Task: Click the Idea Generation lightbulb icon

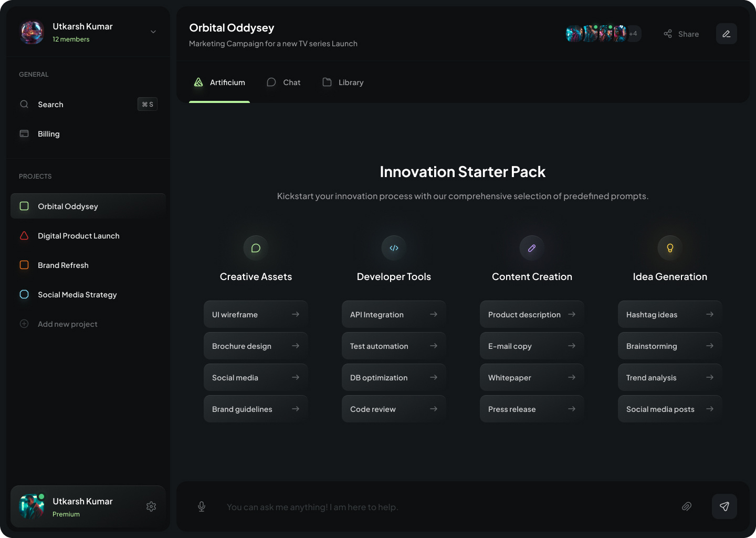Action: pyautogui.click(x=670, y=248)
